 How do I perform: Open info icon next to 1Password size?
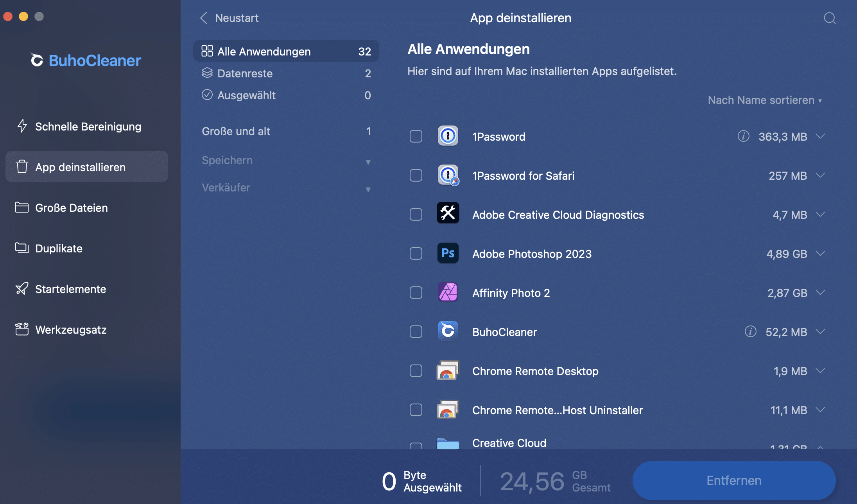pos(743,136)
